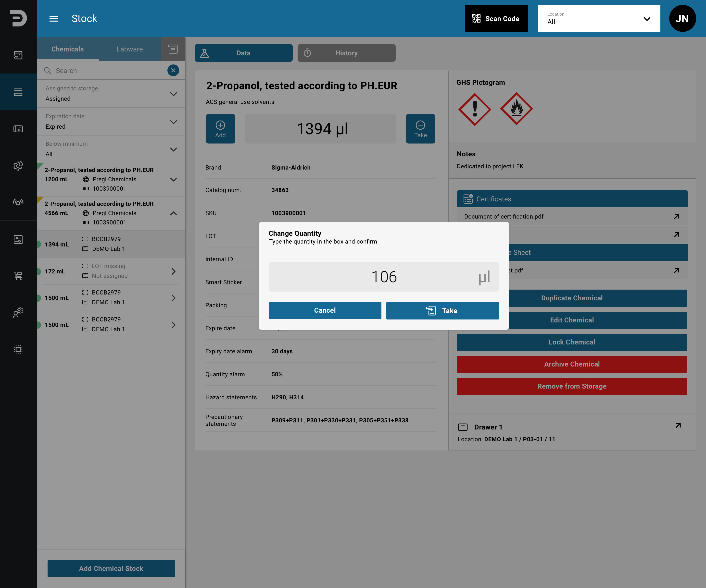Confirm Take in Change Quantity dialog

tap(442, 310)
